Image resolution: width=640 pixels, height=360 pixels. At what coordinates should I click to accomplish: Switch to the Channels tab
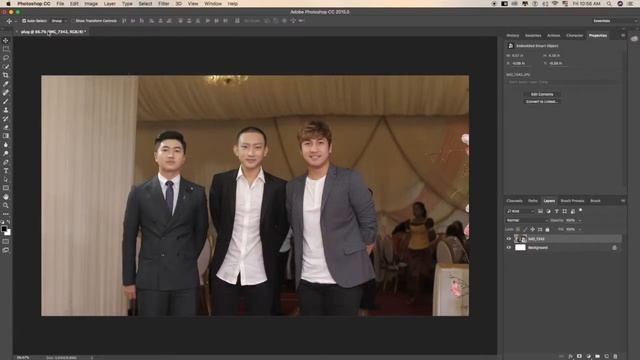point(514,201)
